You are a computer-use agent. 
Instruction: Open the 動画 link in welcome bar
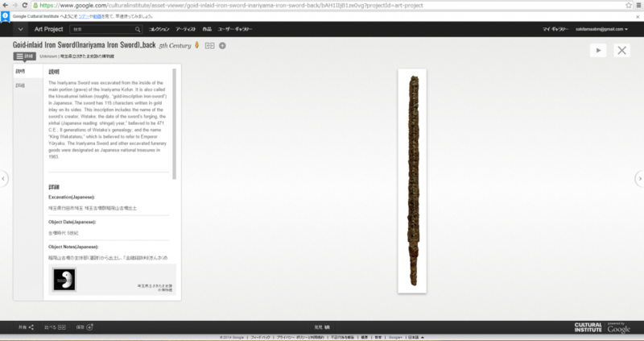tap(97, 16)
